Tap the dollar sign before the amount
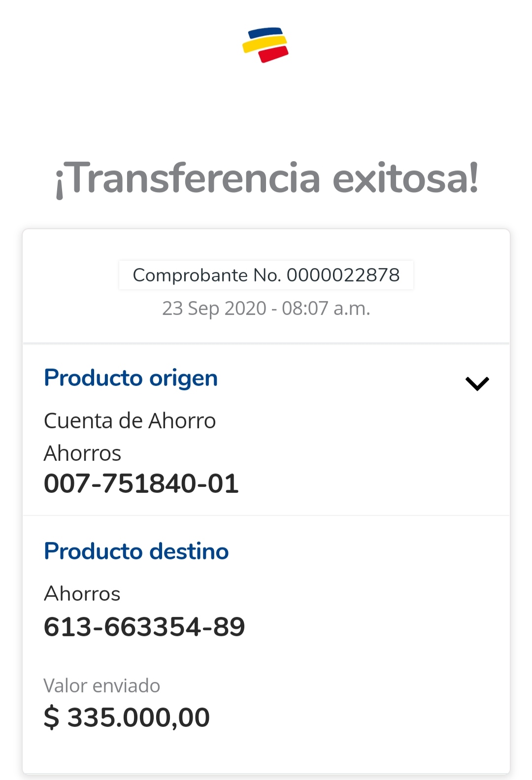532x780 pixels. click(51, 717)
